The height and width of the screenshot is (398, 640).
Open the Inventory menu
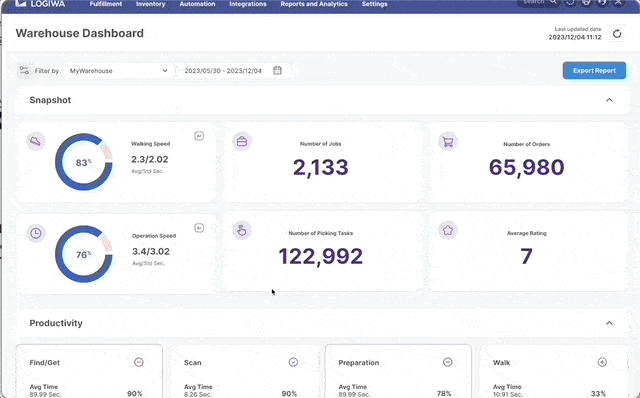point(151,4)
